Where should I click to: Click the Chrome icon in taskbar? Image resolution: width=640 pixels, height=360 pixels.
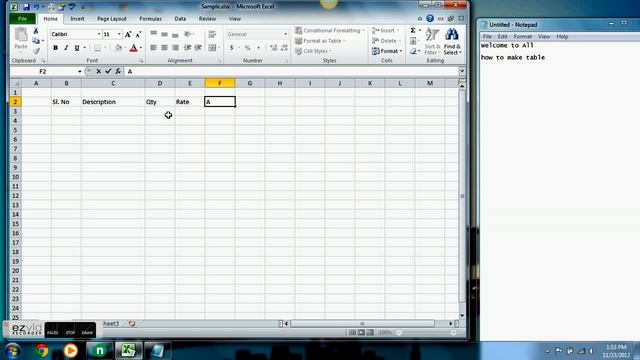(42, 351)
